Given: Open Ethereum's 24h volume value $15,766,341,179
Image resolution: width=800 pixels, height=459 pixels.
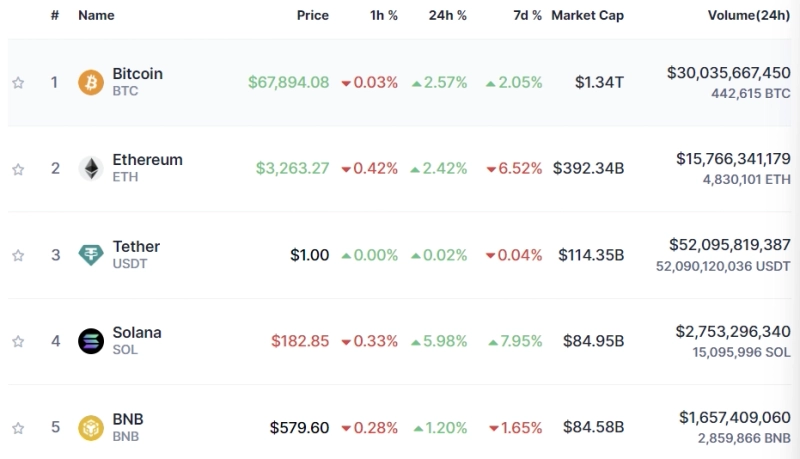Looking at the screenshot, I should pyautogui.click(x=733, y=159).
